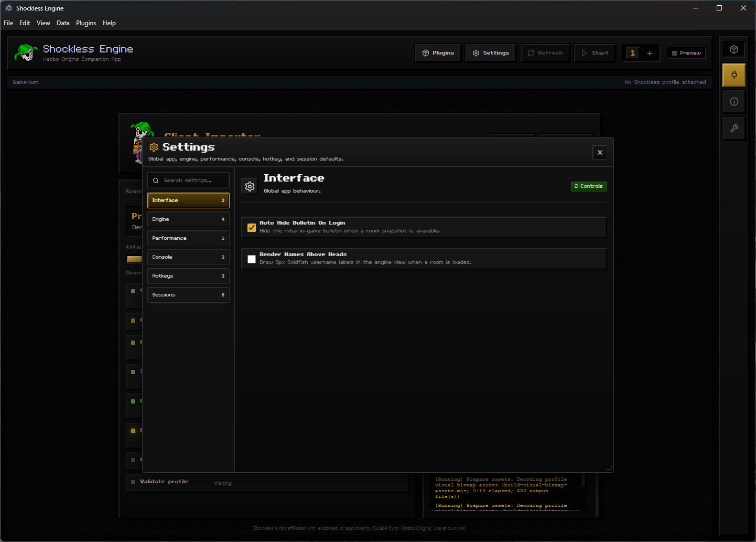Click the Settings dialog corner resize grip
The image size is (756, 542).
(x=609, y=467)
